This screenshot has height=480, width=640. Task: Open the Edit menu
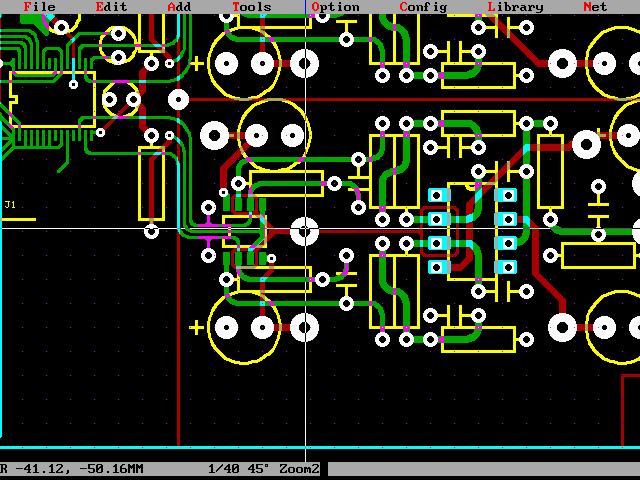click(x=111, y=7)
